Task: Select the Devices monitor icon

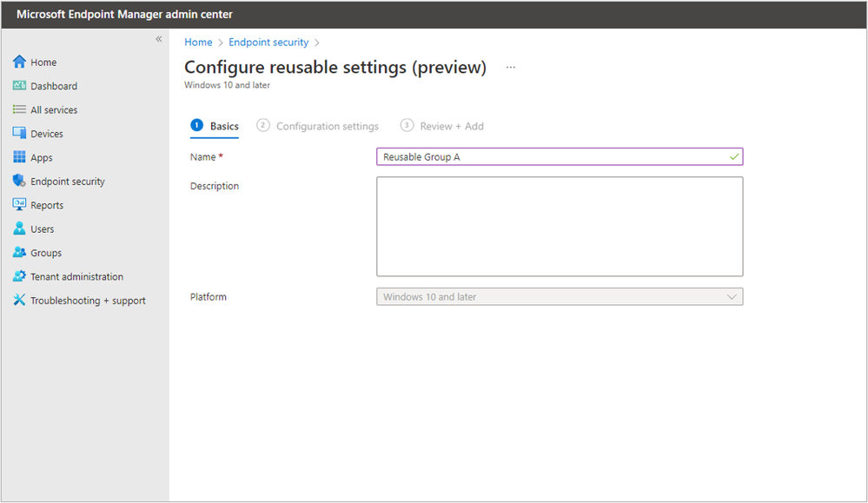Action: point(19,133)
